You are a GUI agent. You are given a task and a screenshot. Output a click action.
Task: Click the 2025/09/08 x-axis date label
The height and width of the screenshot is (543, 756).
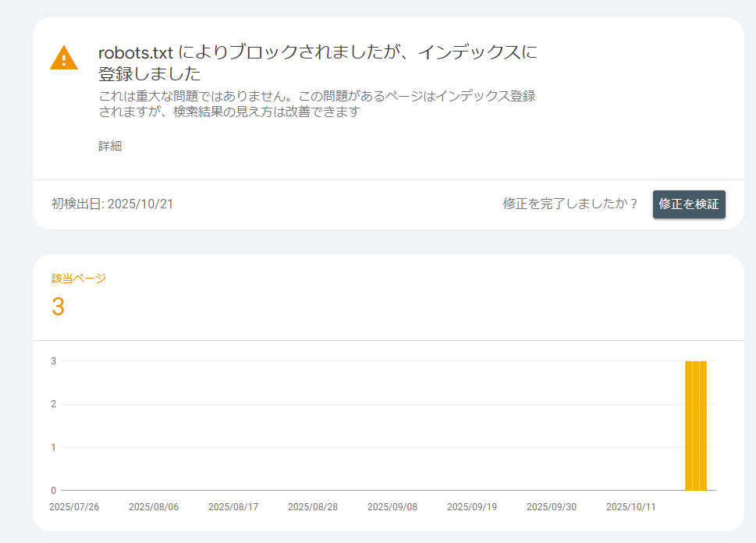pos(392,507)
